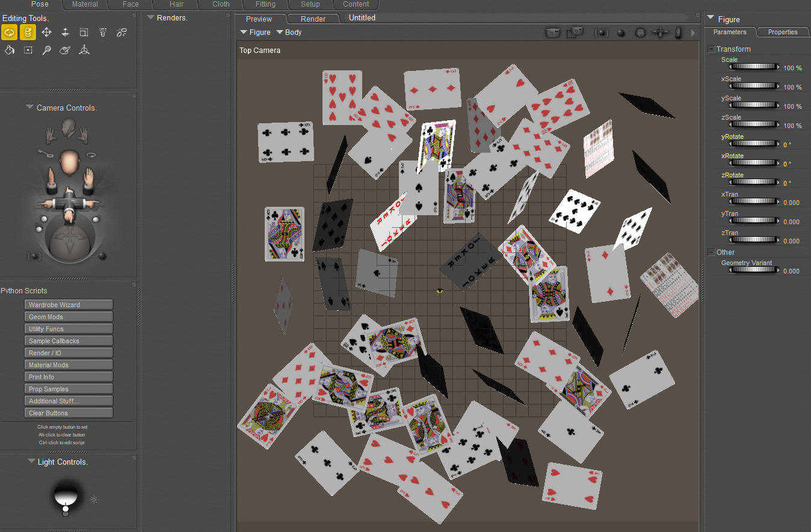Click the Render / IO script button
Screen dimensions: 811x532
point(69,353)
